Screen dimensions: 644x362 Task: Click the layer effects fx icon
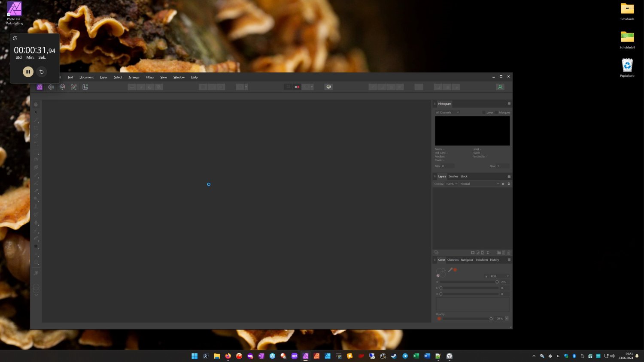pos(483,253)
